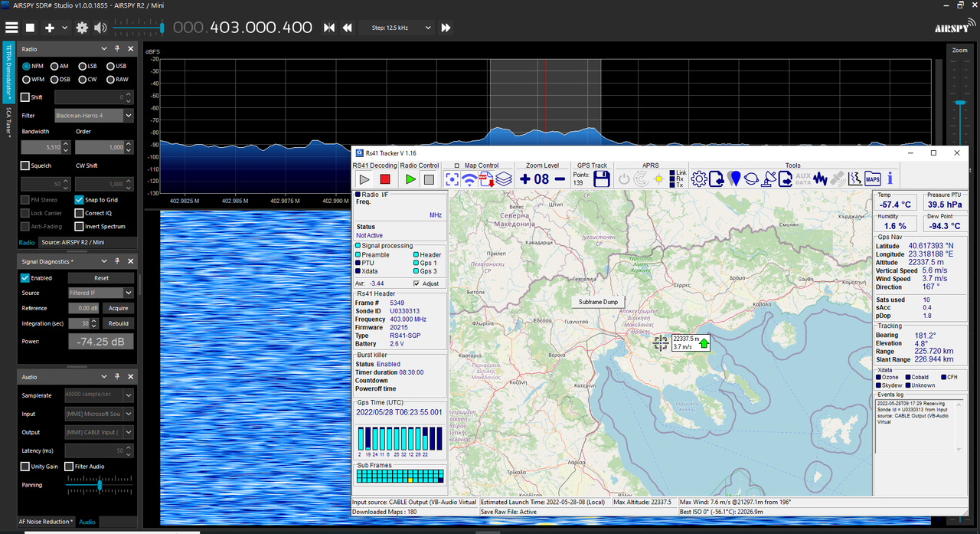The width and height of the screenshot is (980, 534).
Task: Save GPS track with floppy disk icon
Action: click(x=601, y=179)
